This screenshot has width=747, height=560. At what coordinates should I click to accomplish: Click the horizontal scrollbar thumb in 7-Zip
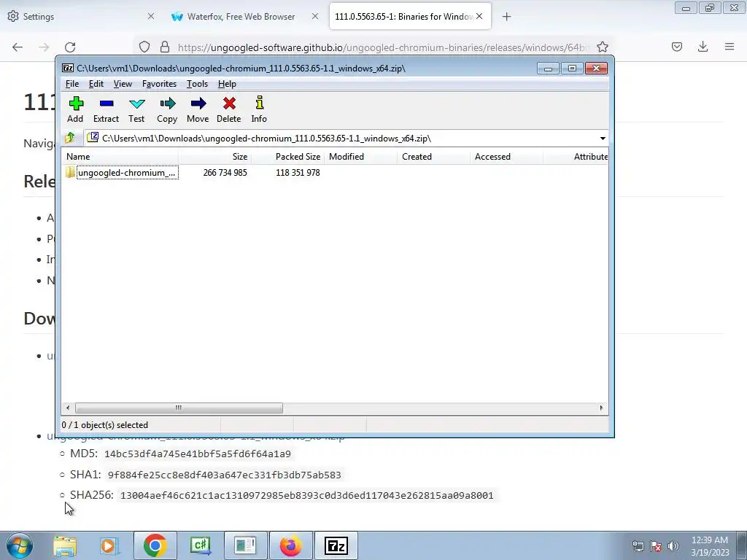(x=179, y=408)
